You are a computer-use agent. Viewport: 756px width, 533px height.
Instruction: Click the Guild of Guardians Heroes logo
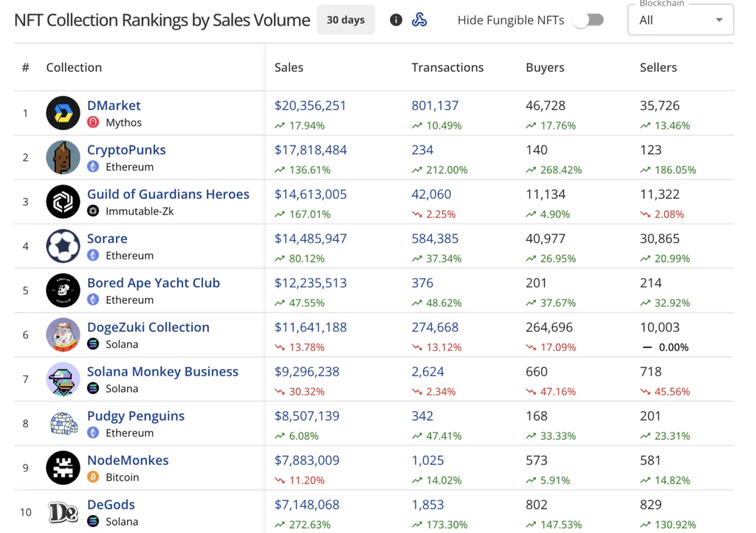pos(63,202)
